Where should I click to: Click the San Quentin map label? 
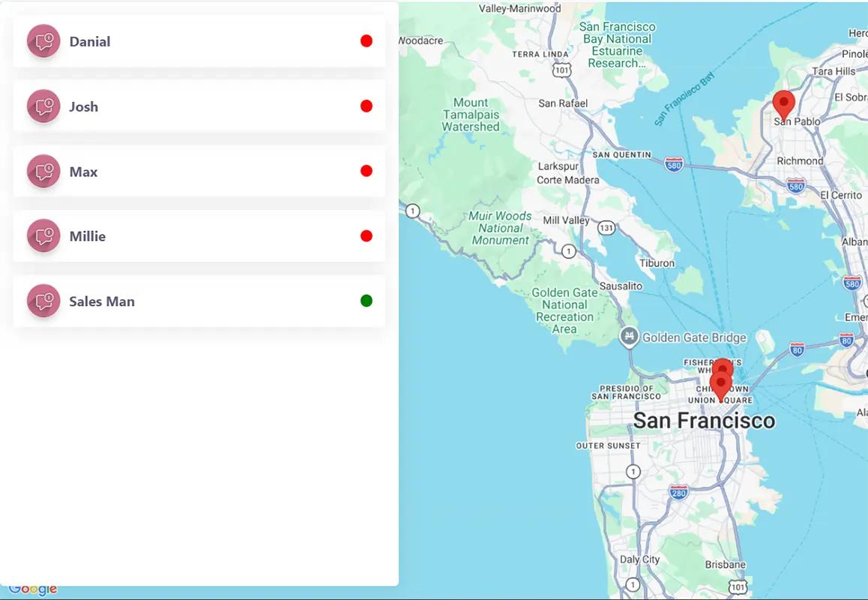point(621,154)
